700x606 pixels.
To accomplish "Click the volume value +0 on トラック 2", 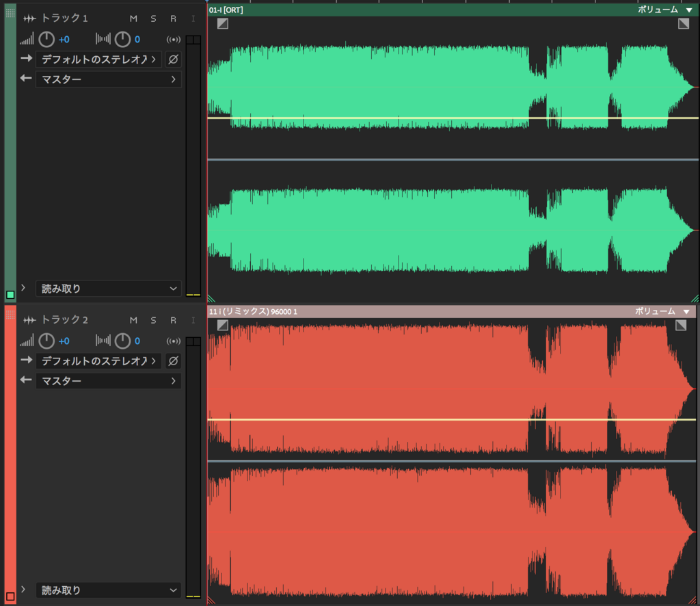I will pos(64,341).
